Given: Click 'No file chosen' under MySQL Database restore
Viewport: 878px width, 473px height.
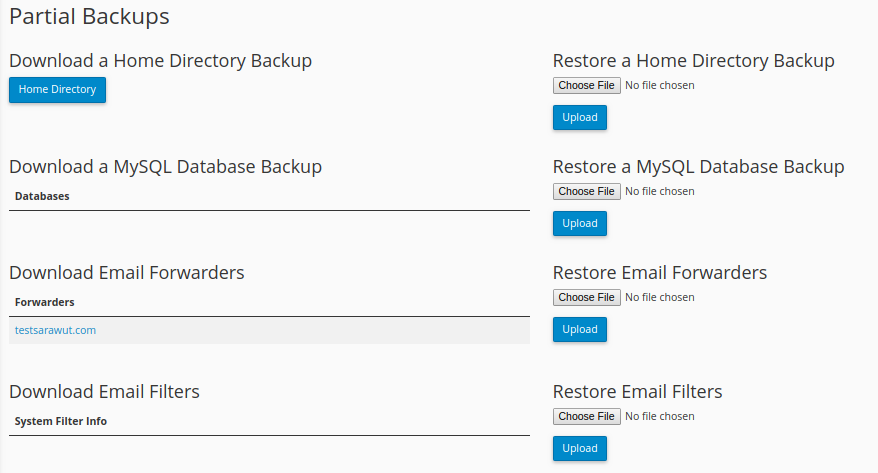Looking at the screenshot, I should [x=659, y=192].
